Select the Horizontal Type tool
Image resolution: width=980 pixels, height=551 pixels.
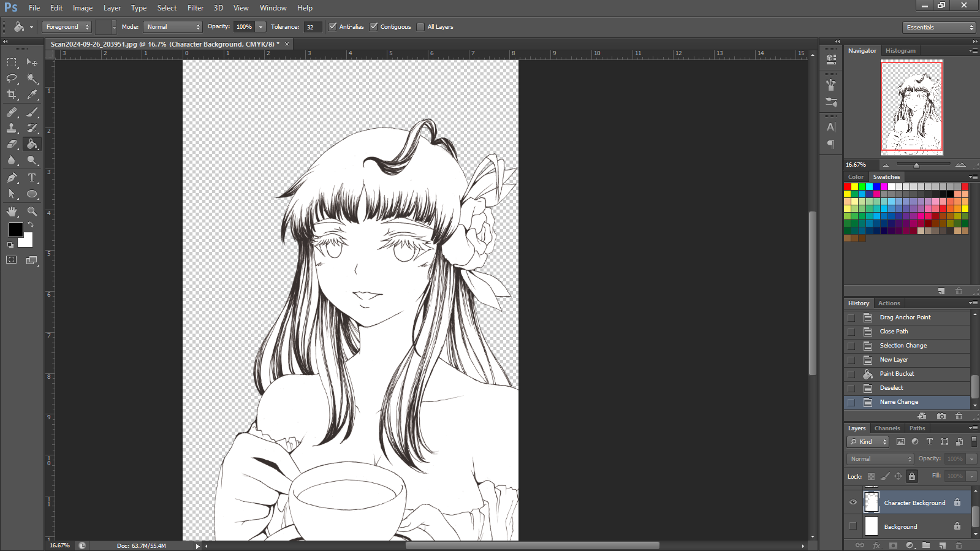coord(32,178)
